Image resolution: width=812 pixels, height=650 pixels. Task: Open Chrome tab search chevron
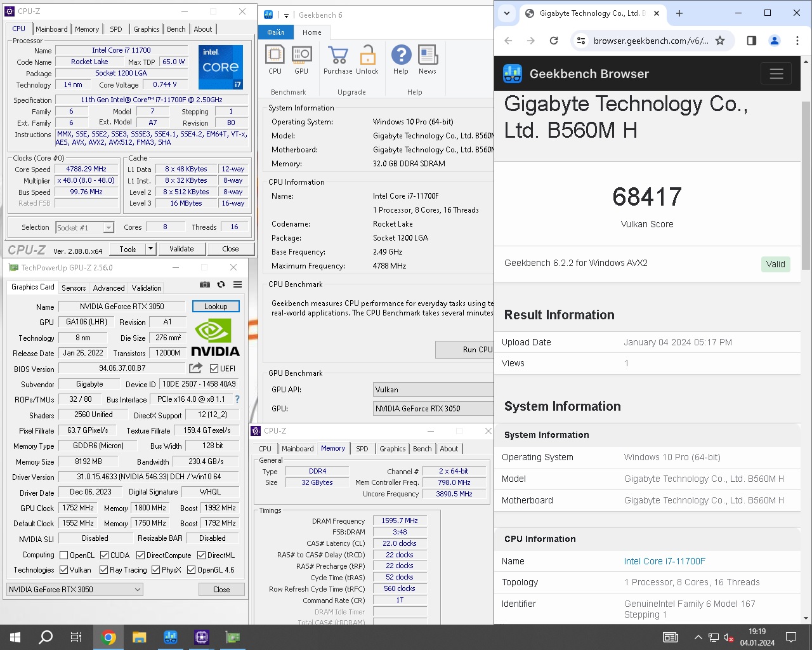point(506,13)
